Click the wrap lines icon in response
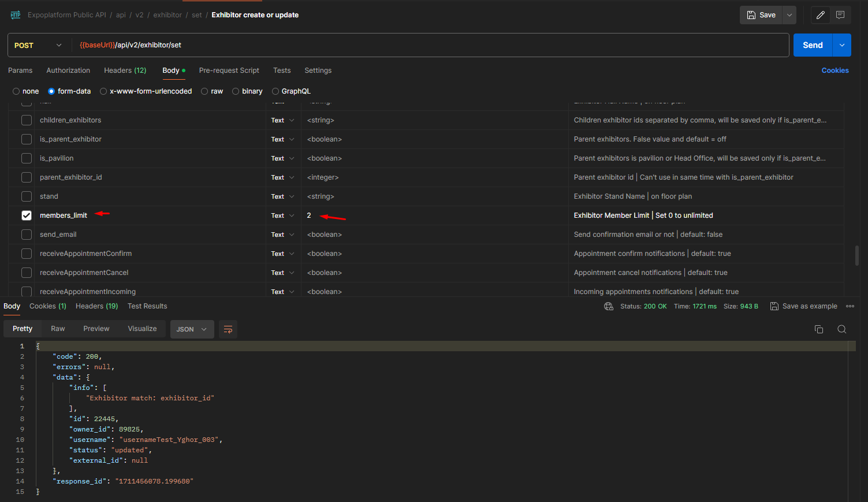 click(x=228, y=329)
